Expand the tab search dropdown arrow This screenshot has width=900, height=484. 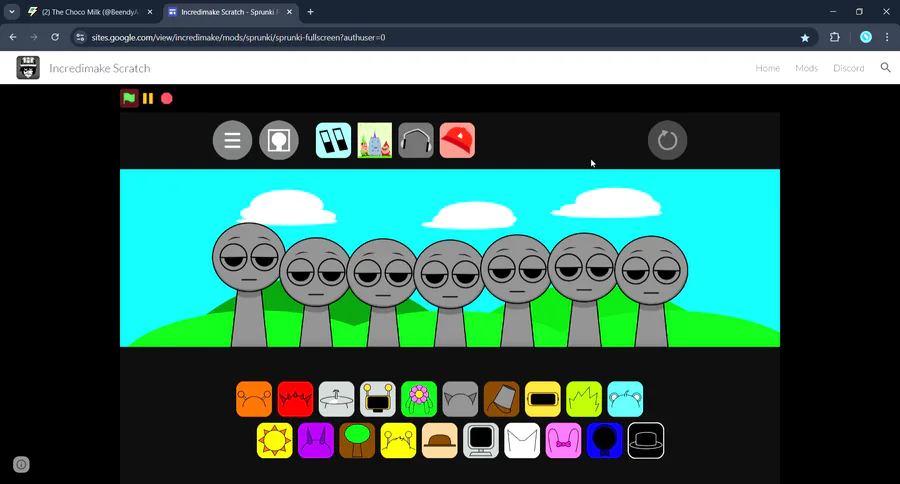click(x=11, y=11)
